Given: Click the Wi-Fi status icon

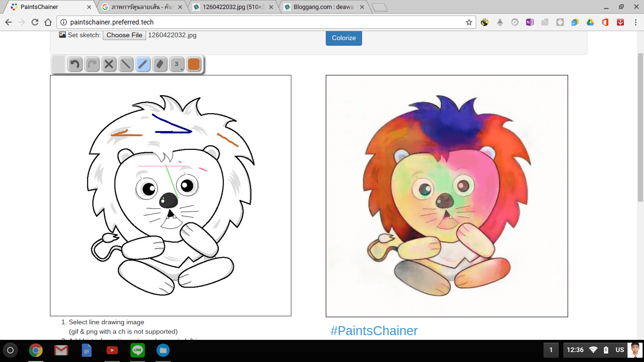Looking at the screenshot, I should (593, 350).
